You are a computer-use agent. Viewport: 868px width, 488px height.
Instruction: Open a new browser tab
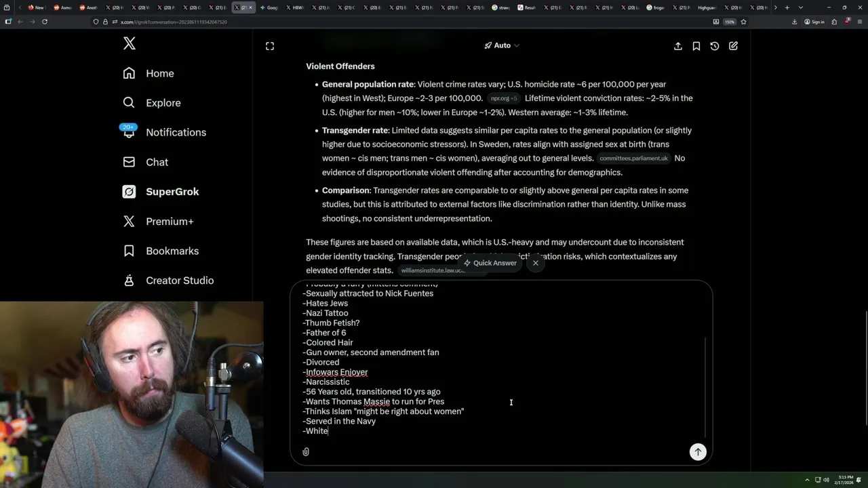pos(787,7)
